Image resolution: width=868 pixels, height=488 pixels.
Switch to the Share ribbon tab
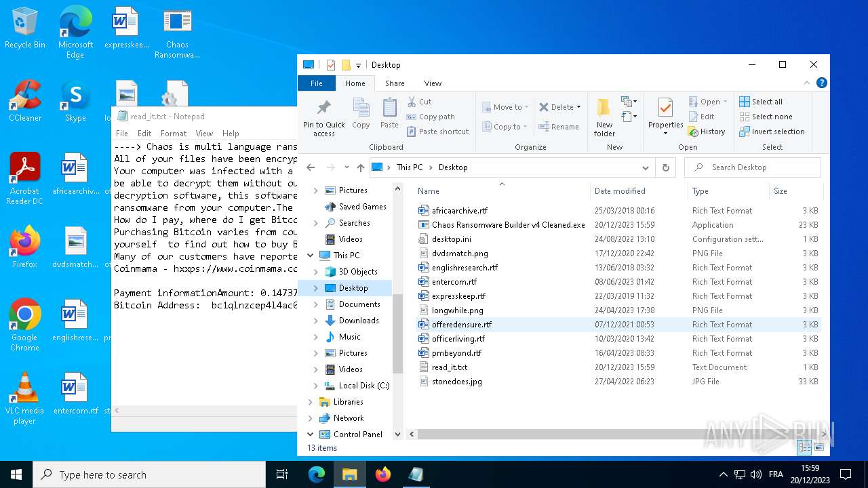[x=395, y=83]
